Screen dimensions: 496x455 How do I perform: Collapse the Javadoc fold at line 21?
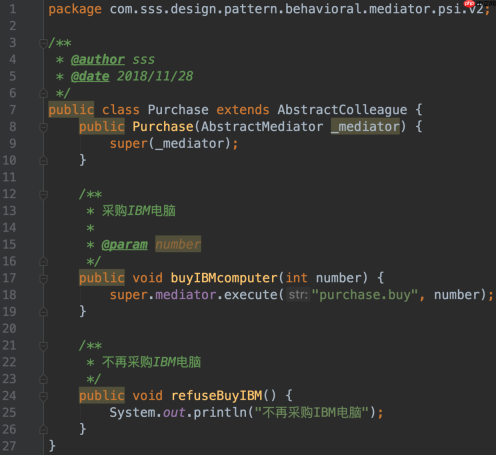tap(43, 346)
